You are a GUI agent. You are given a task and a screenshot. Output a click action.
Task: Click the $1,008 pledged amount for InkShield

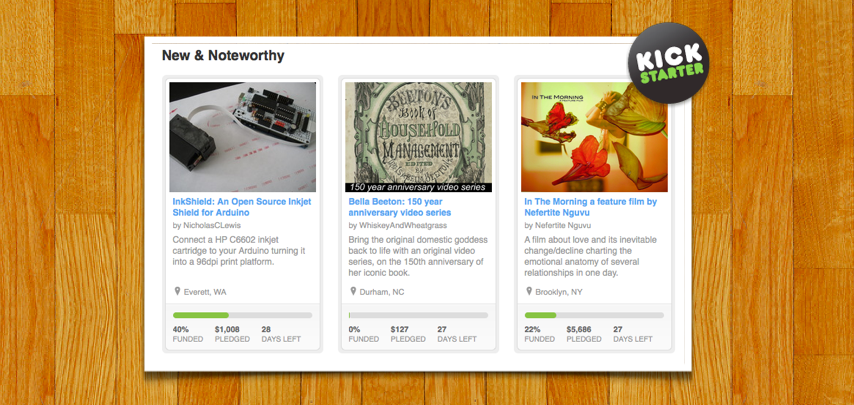[227, 328]
